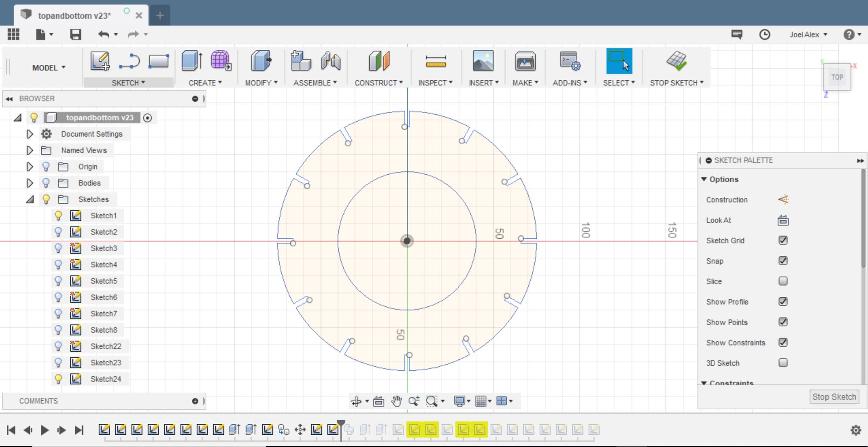Select the Line sketch tool
Screen dimensions: 868x447
click(129, 61)
